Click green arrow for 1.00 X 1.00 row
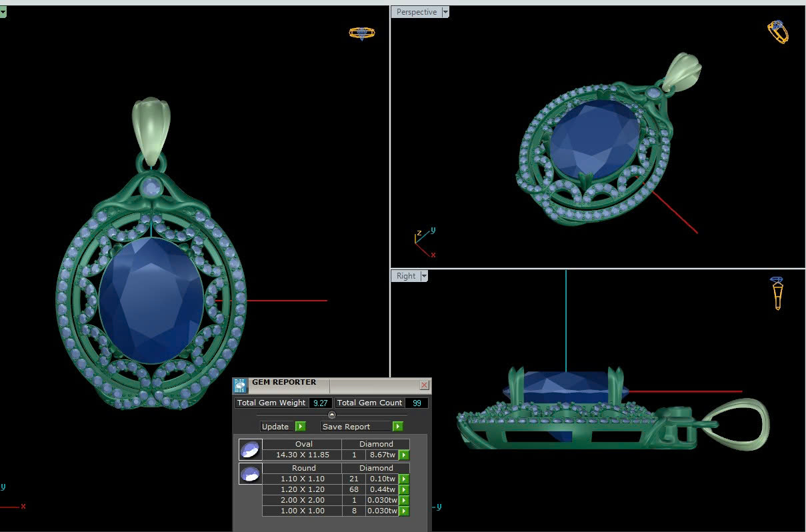The height and width of the screenshot is (532, 806). tap(404, 511)
